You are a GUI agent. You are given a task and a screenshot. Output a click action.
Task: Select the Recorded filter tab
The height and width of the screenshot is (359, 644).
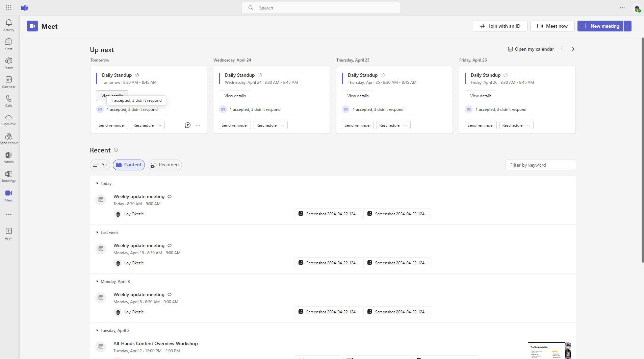click(x=165, y=165)
